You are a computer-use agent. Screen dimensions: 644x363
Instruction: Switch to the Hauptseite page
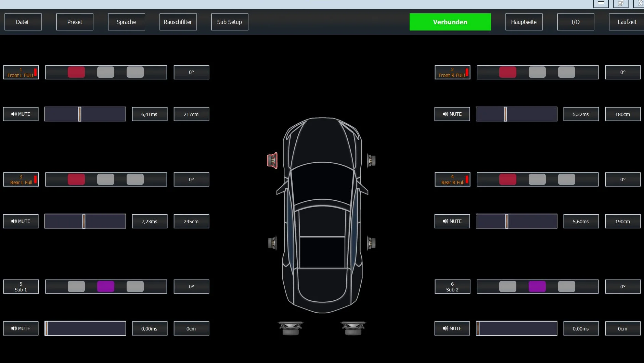(524, 22)
